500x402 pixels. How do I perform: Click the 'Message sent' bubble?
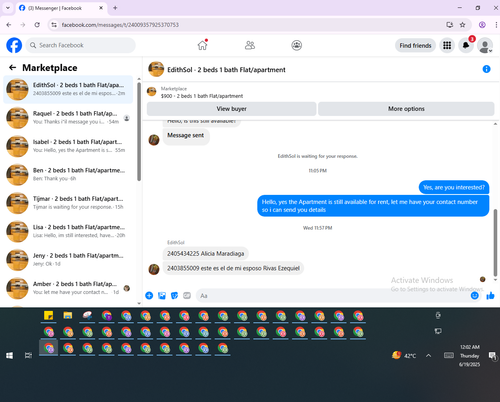[186, 136]
